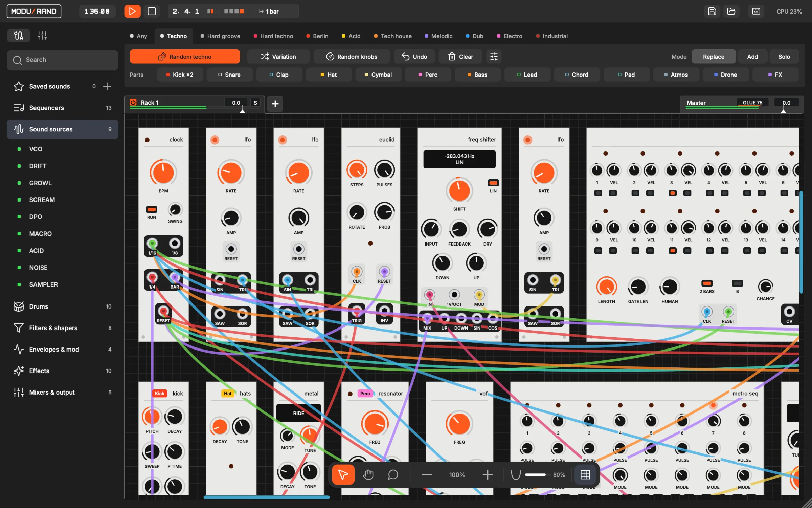Image resolution: width=812 pixels, height=508 pixels.
Task: Click the Clear button
Action: pyautogui.click(x=460, y=57)
